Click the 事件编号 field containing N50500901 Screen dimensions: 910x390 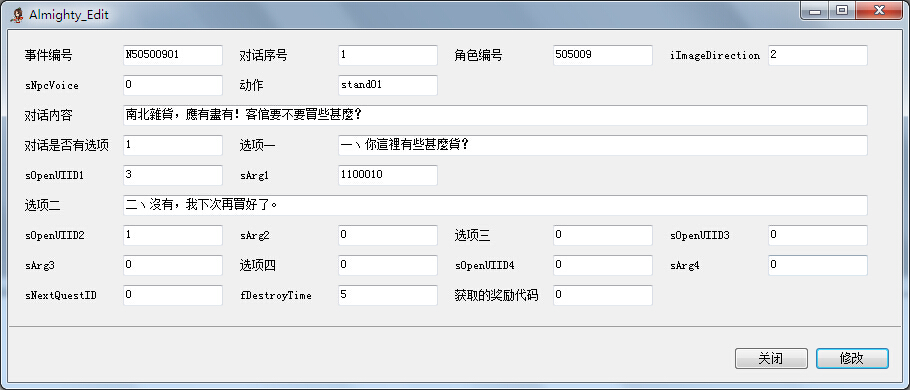tap(173, 55)
